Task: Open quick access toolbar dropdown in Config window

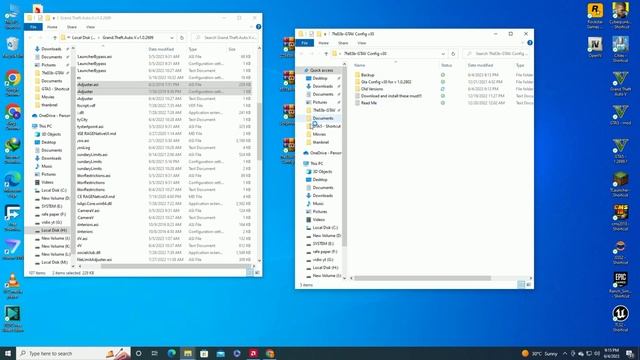Action: point(325,34)
